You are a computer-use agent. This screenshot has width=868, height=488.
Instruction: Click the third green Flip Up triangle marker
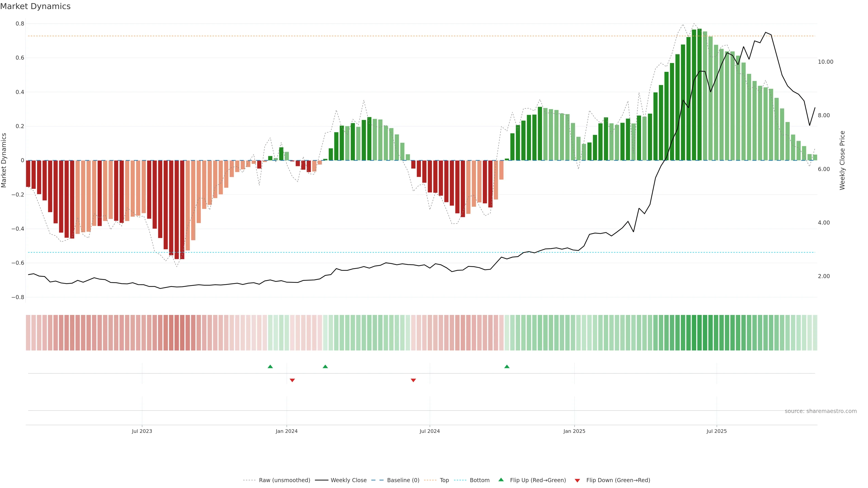pyautogui.click(x=507, y=366)
